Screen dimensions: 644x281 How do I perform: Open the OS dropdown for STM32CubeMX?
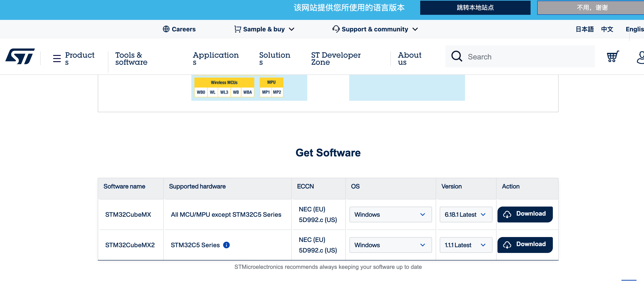pos(390,215)
